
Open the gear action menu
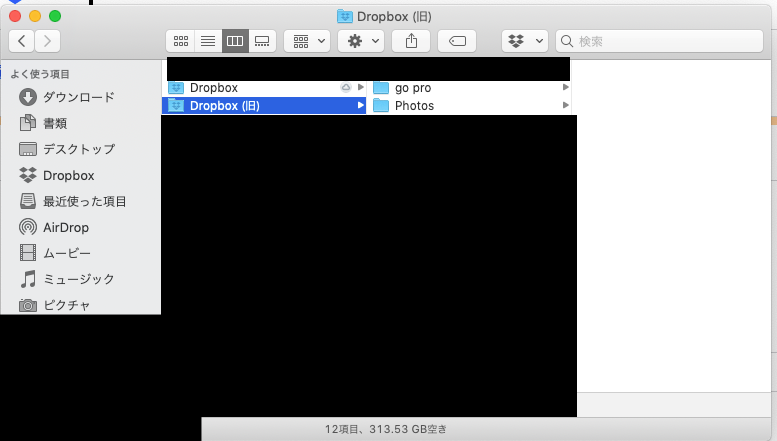[x=361, y=41]
